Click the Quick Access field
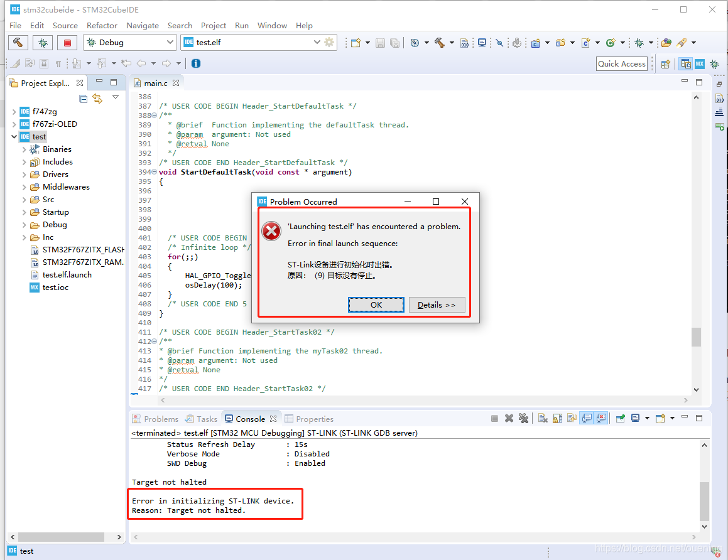The image size is (728, 560). 622,64
